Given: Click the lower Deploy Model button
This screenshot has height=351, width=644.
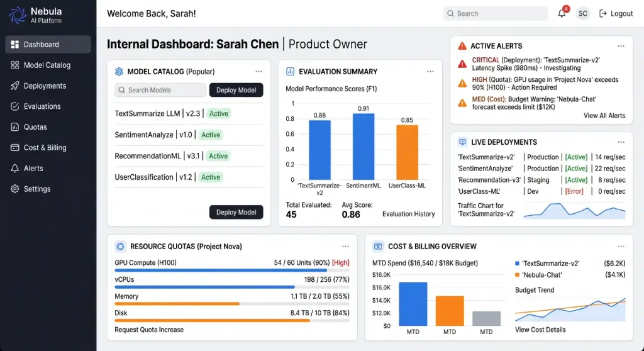Looking at the screenshot, I should pos(236,212).
